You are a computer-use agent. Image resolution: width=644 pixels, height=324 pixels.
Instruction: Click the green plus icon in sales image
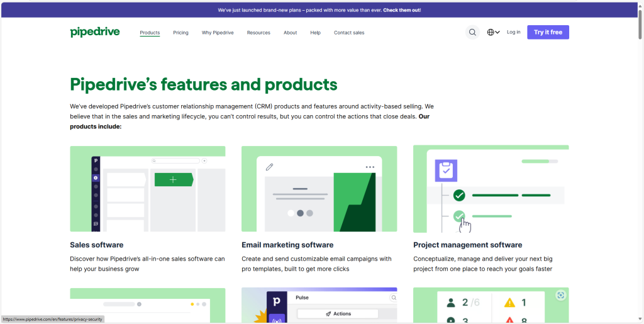pos(173,180)
